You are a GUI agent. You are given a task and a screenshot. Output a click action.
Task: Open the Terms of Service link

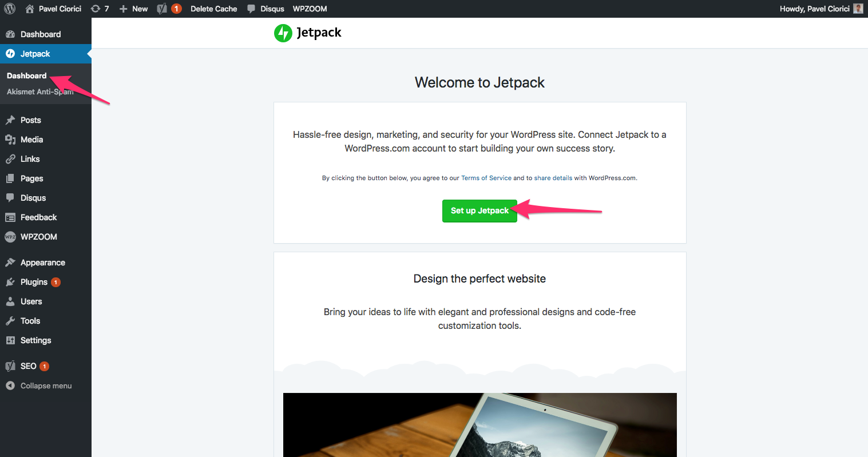coord(486,178)
